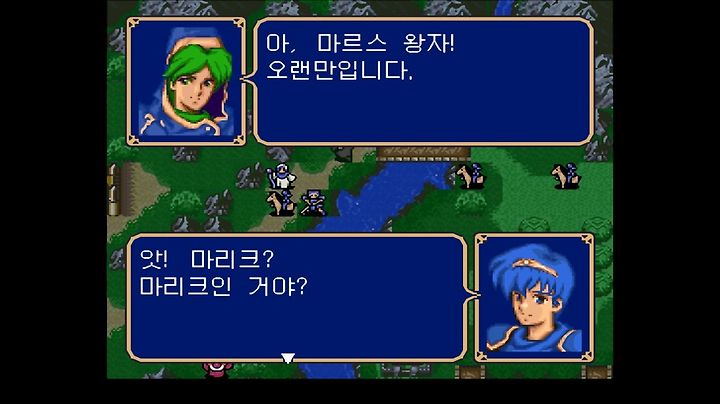This screenshot has height=404, width=720.
Task: Select the pink unit under the dialogue box
Action: pos(218,369)
